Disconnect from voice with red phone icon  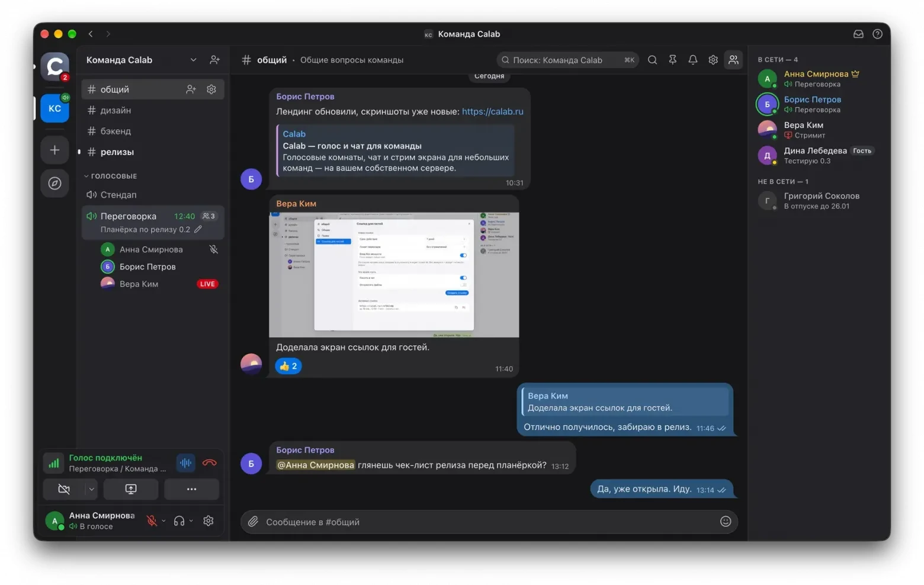coord(209,463)
